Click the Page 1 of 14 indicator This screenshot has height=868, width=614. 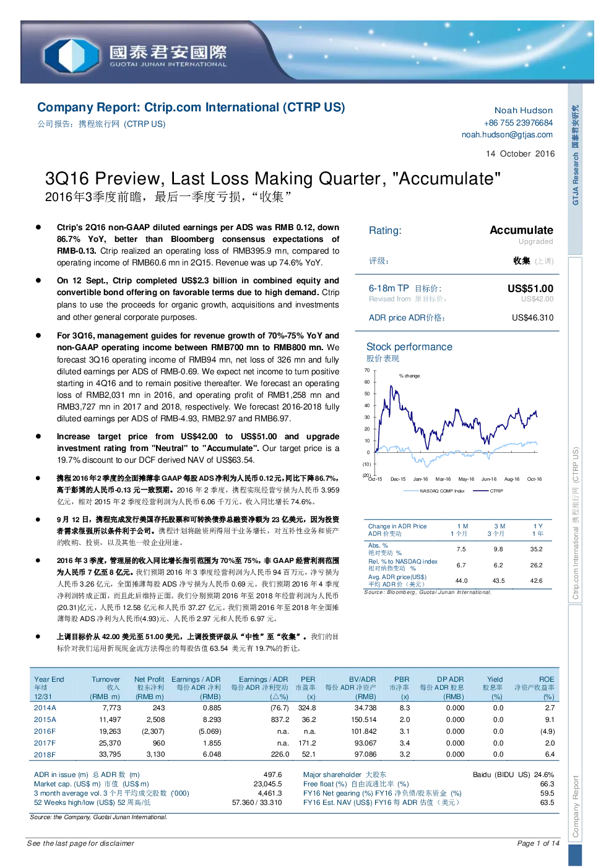(538, 843)
